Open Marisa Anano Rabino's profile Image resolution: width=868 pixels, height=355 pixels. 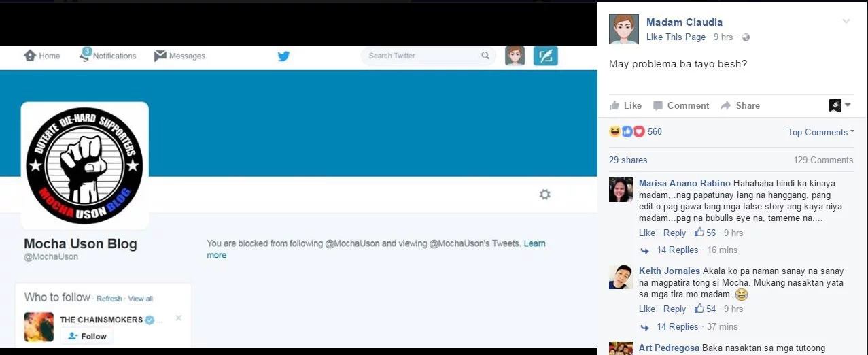(684, 183)
